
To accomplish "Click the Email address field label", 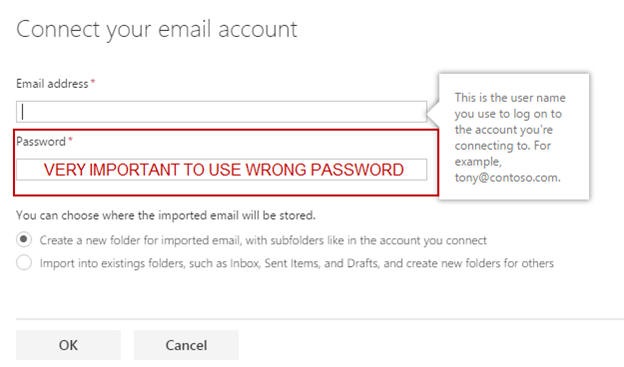I will [52, 84].
